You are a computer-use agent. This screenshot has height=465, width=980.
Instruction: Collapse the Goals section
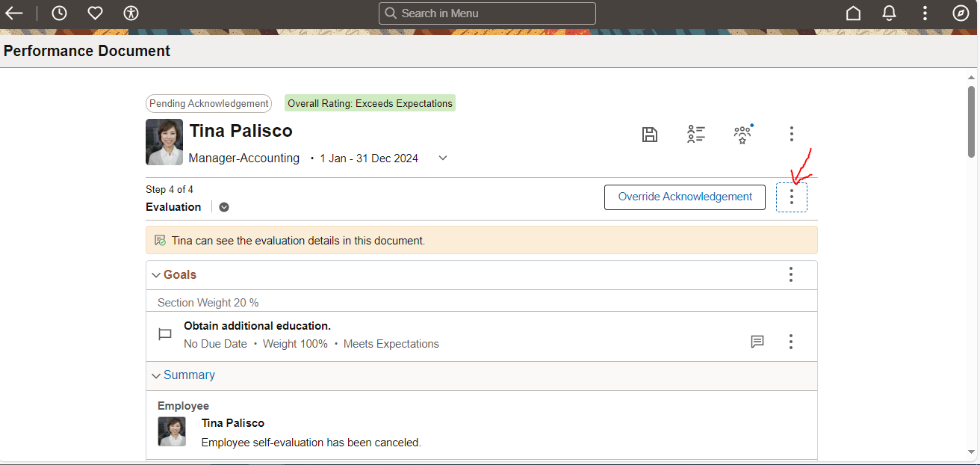click(x=156, y=274)
